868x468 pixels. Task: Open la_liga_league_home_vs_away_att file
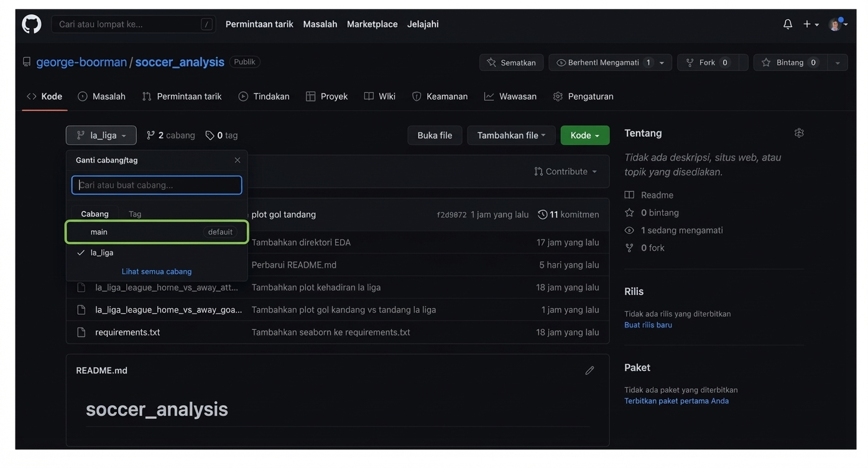[167, 287]
